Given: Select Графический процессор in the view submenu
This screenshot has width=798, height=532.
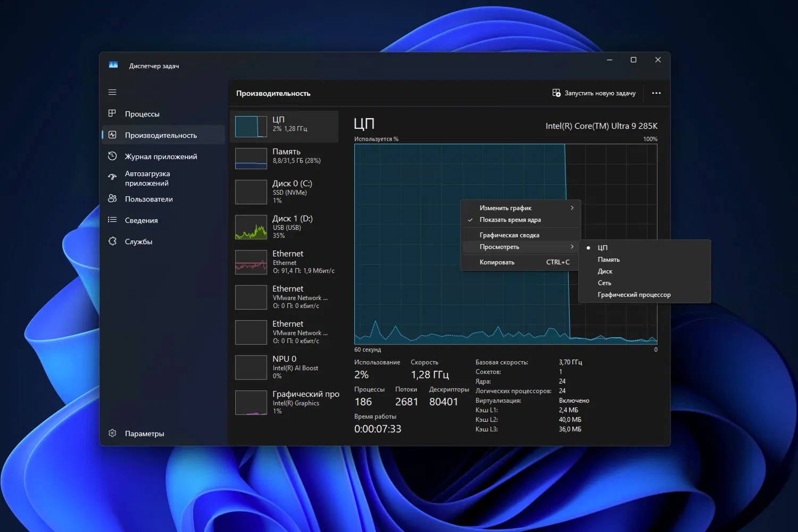Looking at the screenshot, I should (645, 295).
